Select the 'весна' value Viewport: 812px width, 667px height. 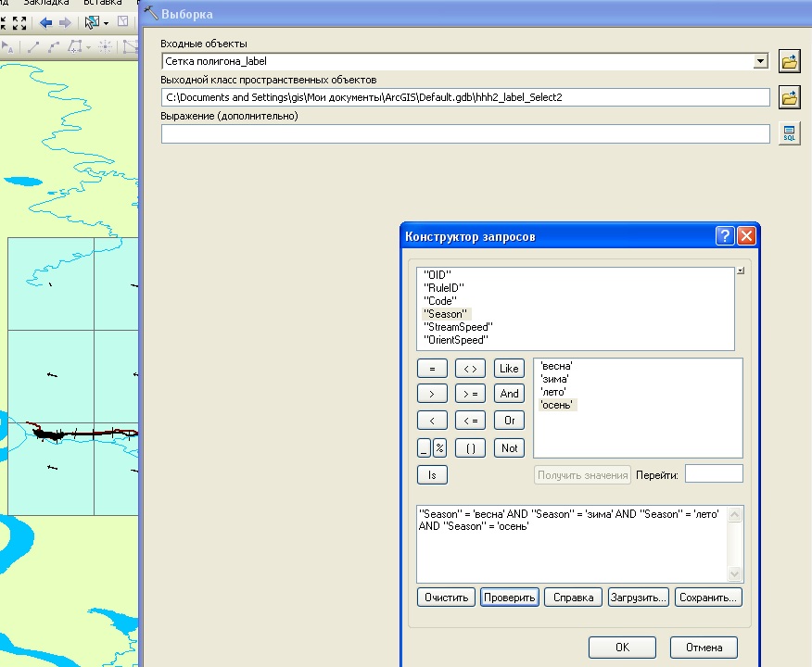[556, 366]
